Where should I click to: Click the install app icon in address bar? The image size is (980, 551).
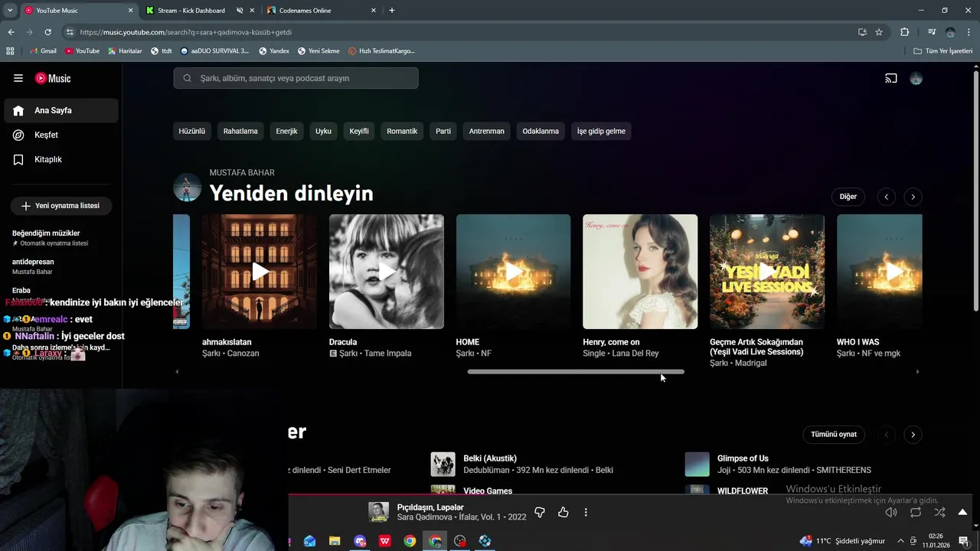tap(862, 32)
